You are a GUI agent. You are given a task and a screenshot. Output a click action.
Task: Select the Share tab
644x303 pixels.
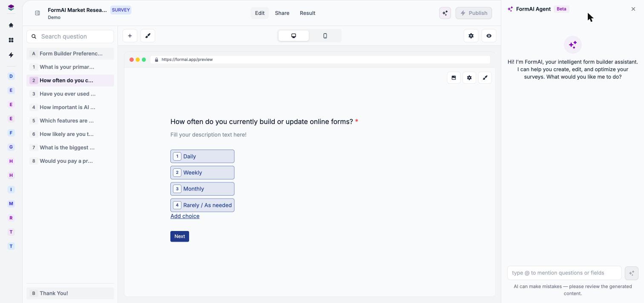(282, 13)
